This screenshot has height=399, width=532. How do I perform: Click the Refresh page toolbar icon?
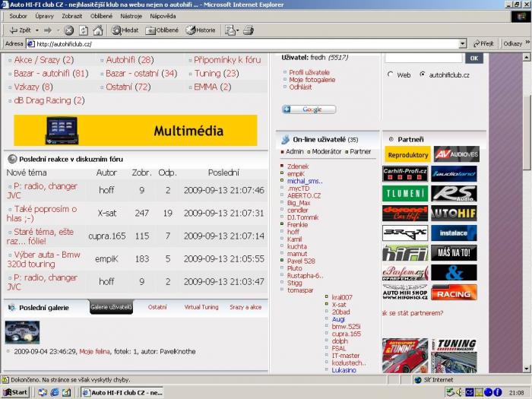[x=84, y=30]
